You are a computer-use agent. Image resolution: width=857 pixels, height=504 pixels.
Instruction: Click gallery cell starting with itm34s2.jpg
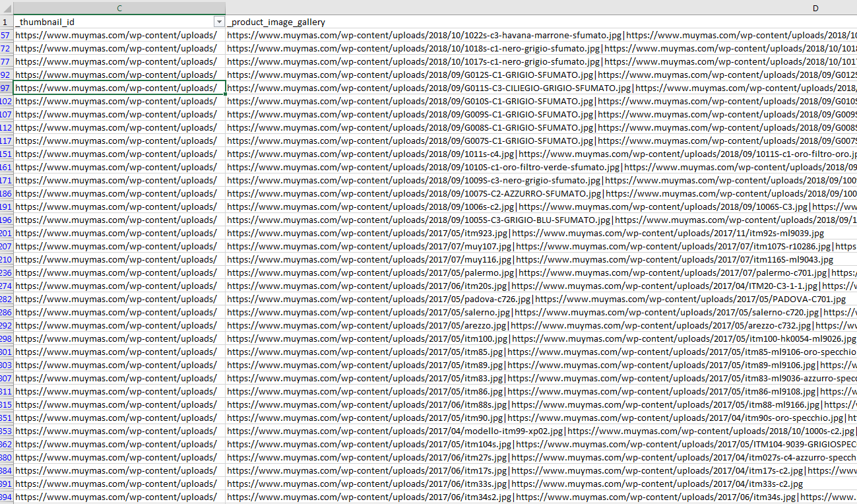click(541, 497)
